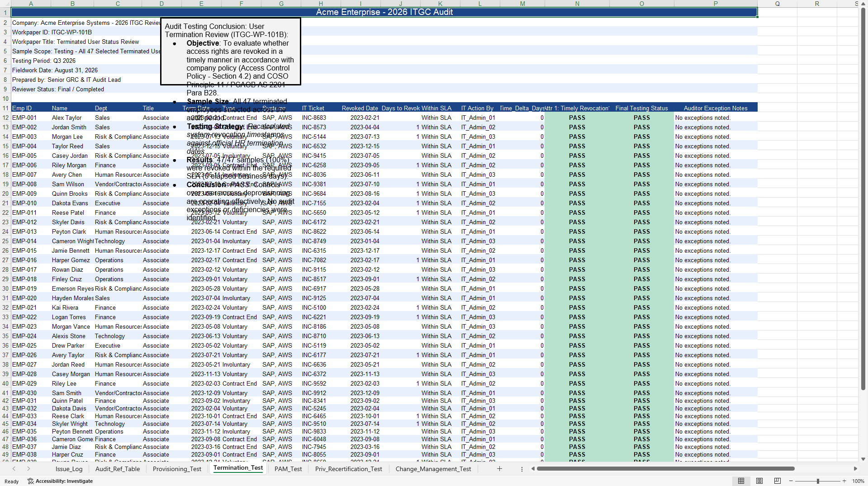Viewport: 868px width, 486px height.
Task: Open the Issue_Log sheet tab
Action: point(69,469)
